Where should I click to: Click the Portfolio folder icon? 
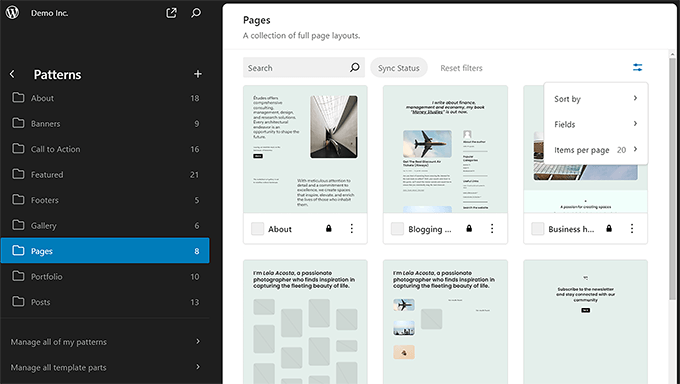(18, 276)
